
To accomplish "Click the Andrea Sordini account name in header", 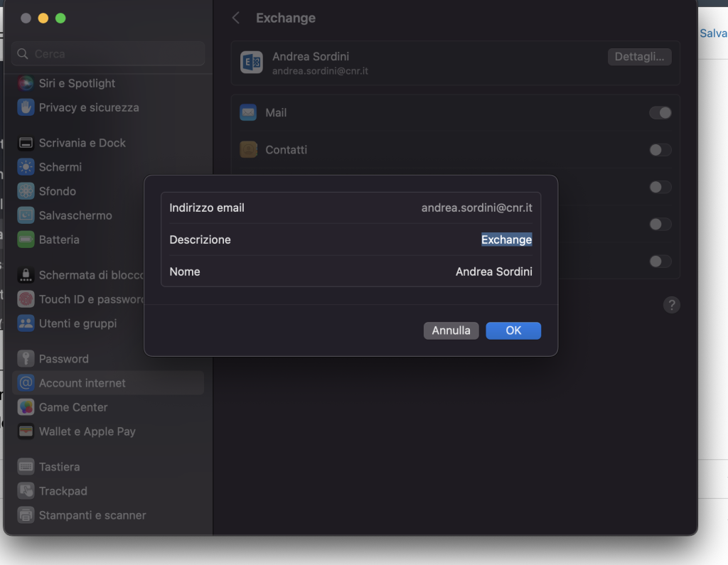I will tap(311, 56).
